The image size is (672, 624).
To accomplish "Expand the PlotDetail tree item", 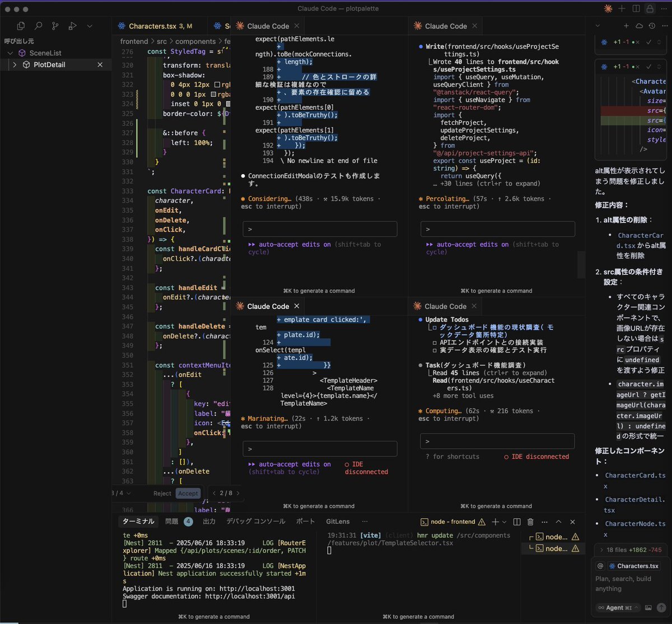I will [15, 65].
